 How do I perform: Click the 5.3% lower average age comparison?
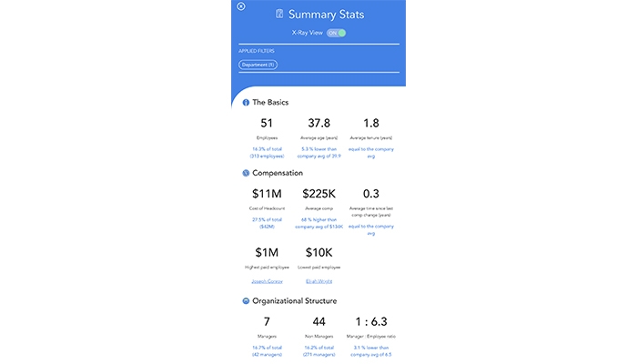(x=318, y=153)
